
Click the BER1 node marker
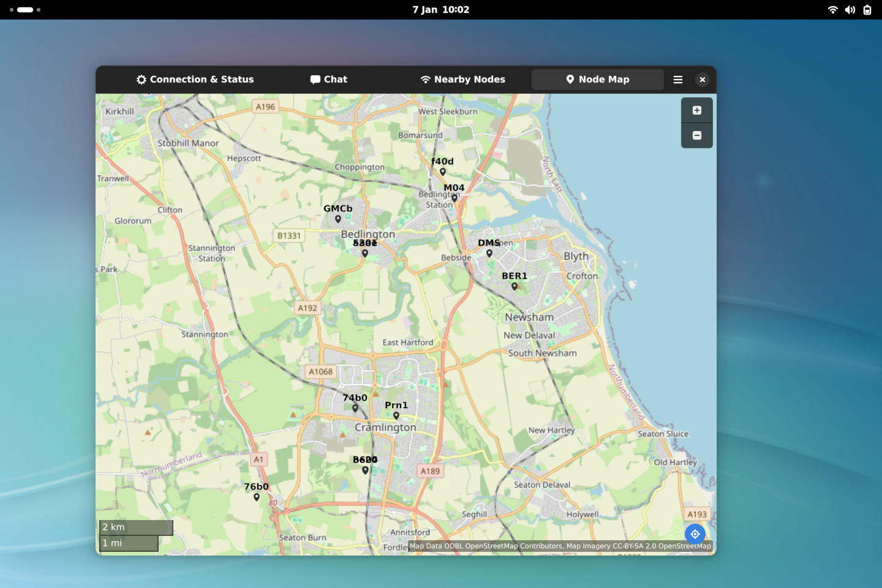[x=514, y=286]
